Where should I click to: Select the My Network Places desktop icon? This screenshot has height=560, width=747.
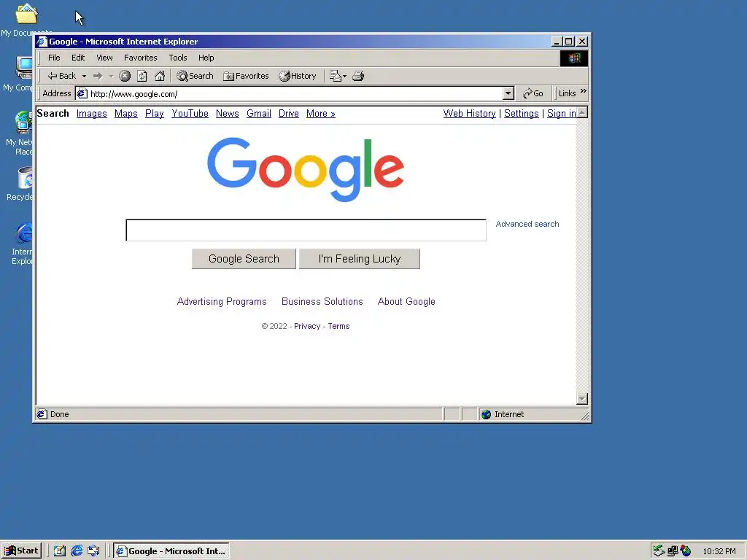tap(23, 122)
